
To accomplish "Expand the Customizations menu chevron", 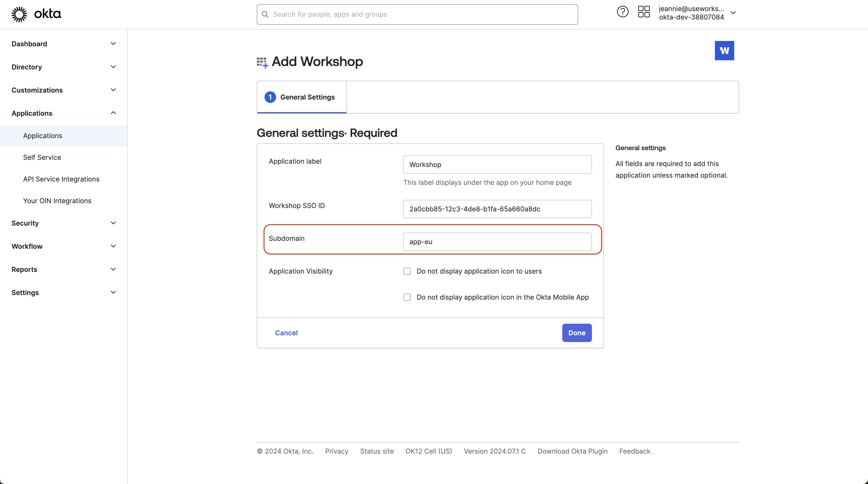I will 113,90.
